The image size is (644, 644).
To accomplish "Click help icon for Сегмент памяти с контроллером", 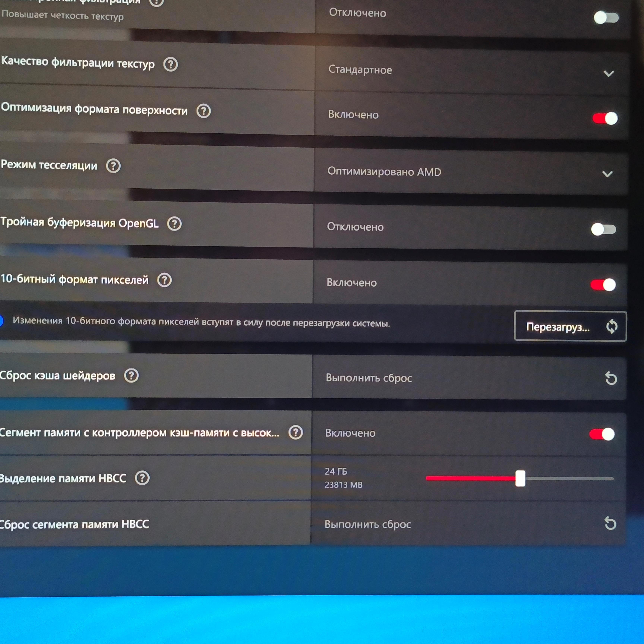I will 295,432.
